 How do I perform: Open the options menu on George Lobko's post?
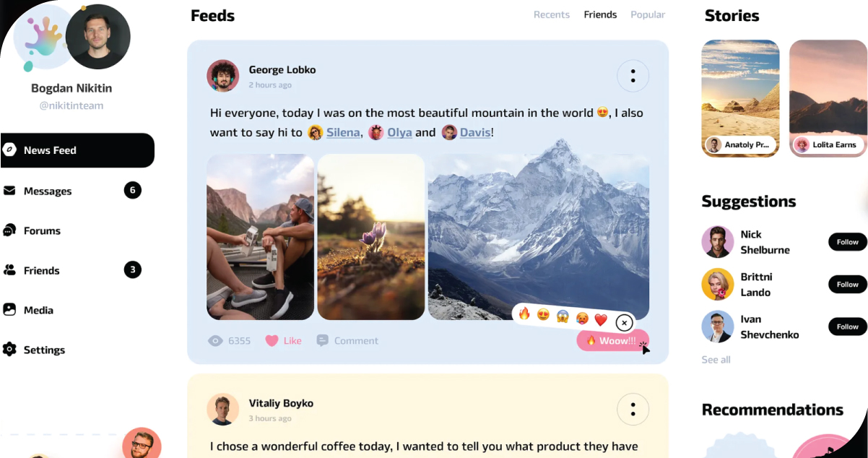pos(633,76)
